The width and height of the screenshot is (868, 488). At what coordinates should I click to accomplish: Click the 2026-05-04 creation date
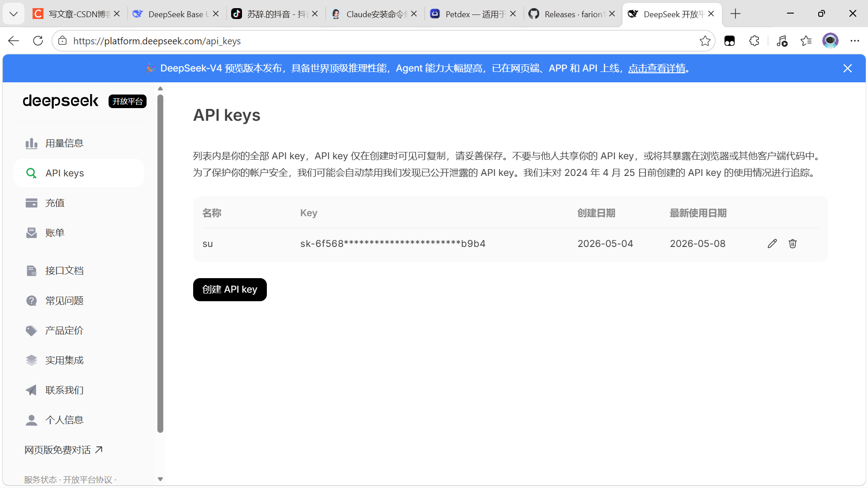click(x=605, y=244)
